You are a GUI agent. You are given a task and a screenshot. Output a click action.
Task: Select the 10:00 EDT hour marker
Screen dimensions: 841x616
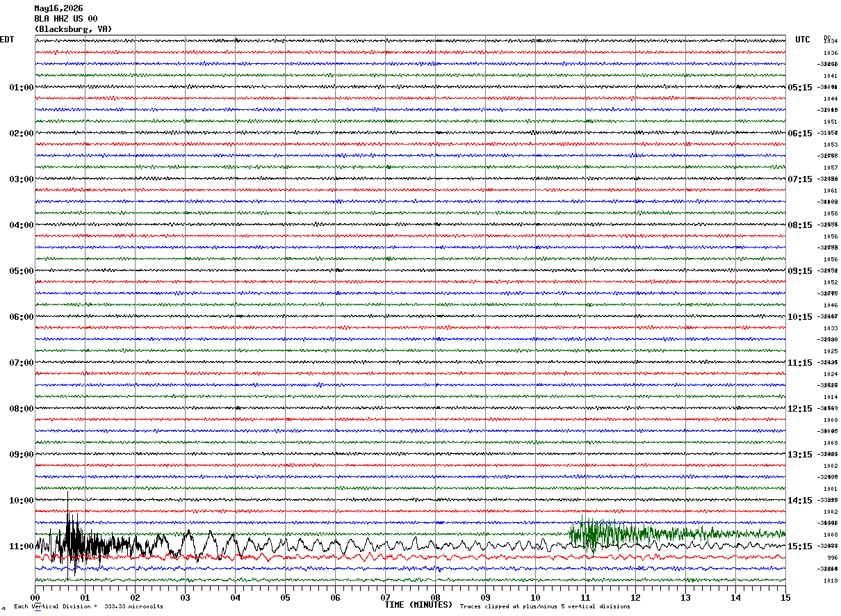click(22, 501)
